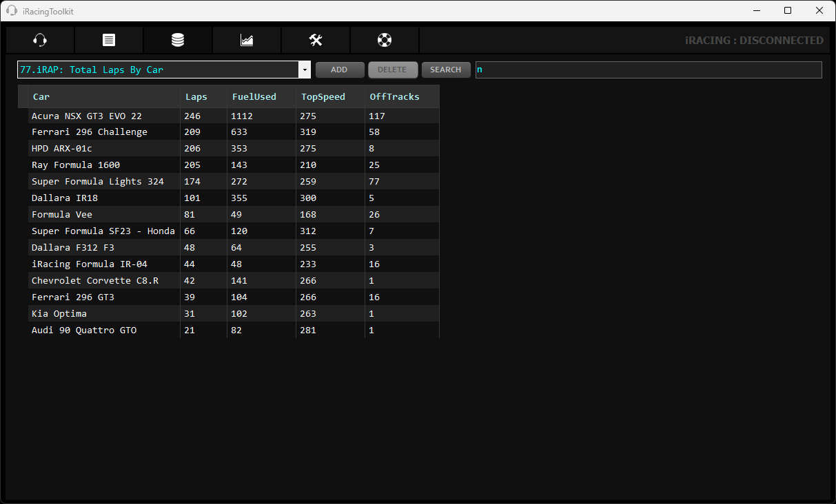This screenshot has height=504, width=836.
Task: Open the '77.iRAP: Total Laps By Car' query selector
Action: 159,70
